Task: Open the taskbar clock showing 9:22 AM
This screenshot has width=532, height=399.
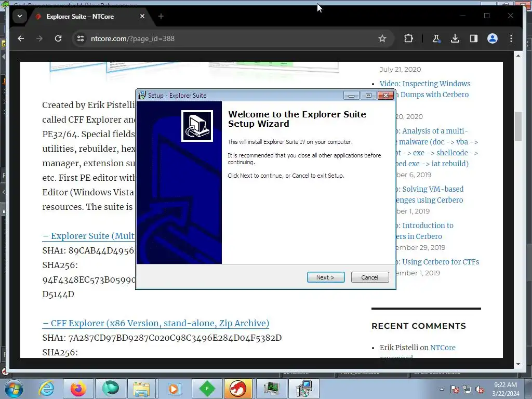Action: coord(506,389)
